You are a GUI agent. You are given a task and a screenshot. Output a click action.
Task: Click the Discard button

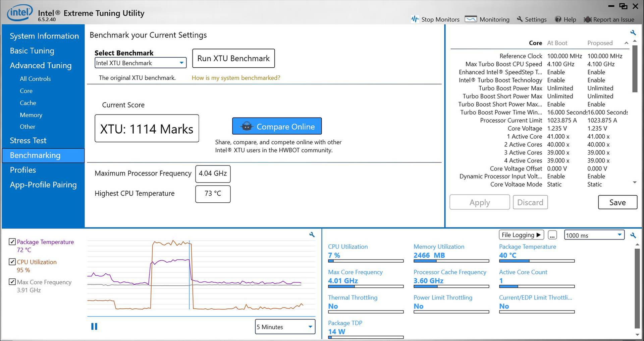pyautogui.click(x=530, y=202)
